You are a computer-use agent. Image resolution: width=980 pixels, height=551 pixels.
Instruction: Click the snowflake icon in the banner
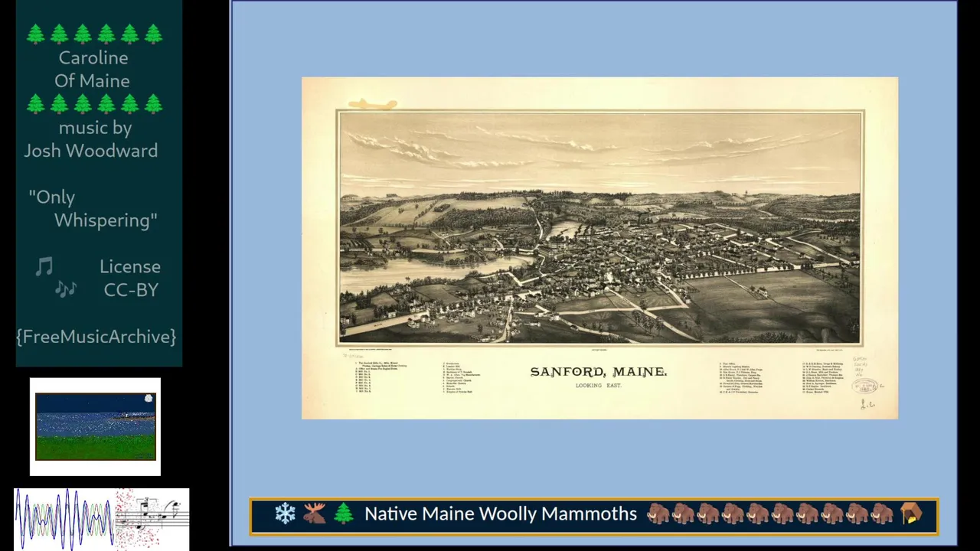(285, 514)
